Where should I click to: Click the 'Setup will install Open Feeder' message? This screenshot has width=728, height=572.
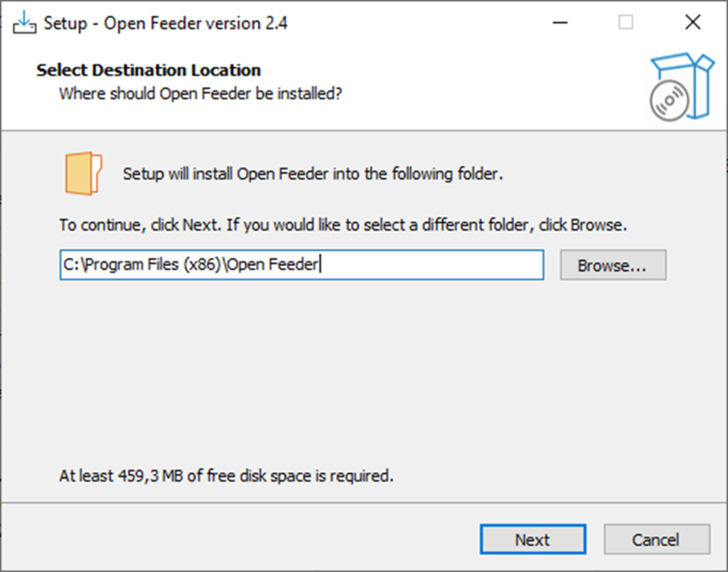click(313, 174)
